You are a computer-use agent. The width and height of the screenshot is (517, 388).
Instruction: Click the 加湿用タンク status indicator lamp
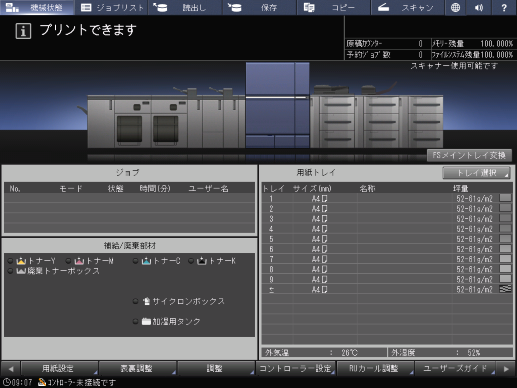pos(135,321)
